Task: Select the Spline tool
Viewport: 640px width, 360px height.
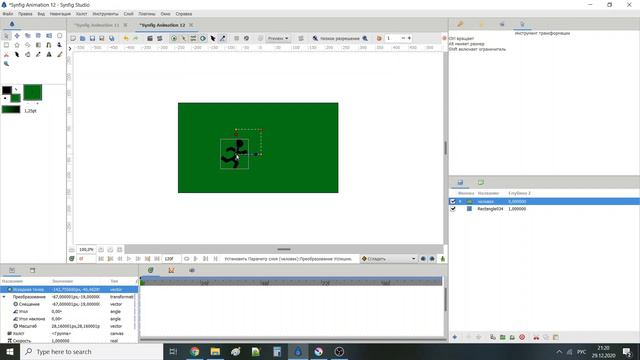Action: [x=49, y=45]
